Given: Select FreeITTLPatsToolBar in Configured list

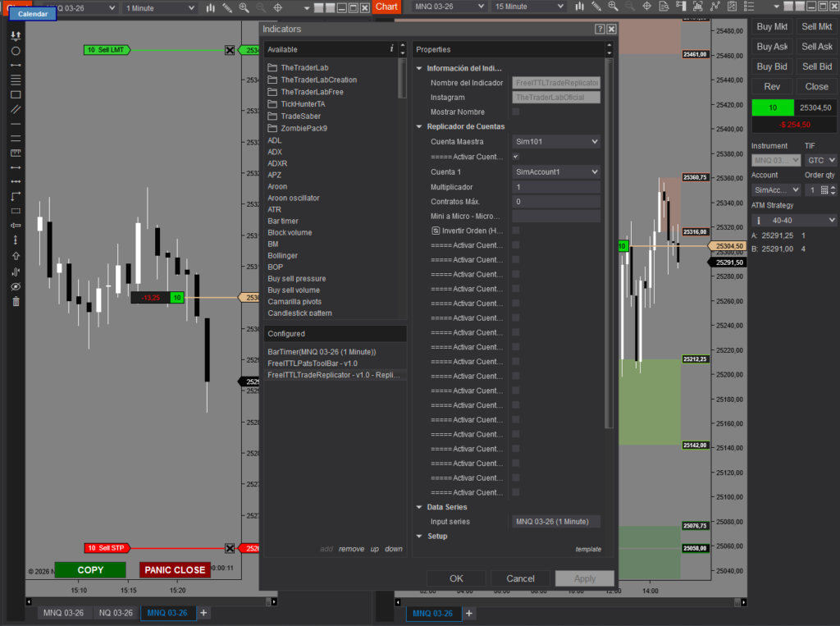Looking at the screenshot, I should coord(313,363).
